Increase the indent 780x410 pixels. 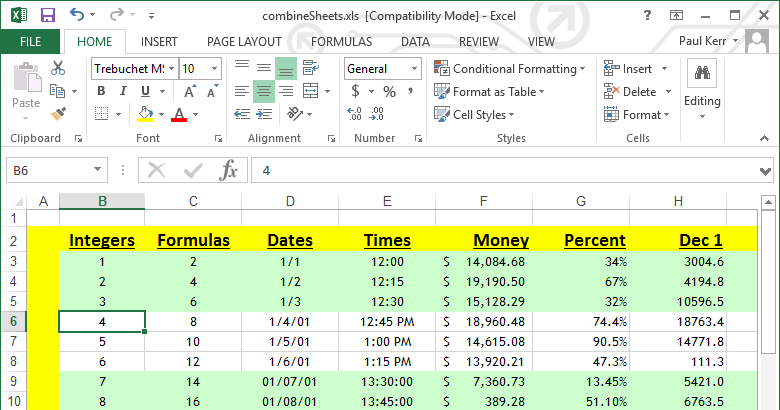click(x=264, y=114)
